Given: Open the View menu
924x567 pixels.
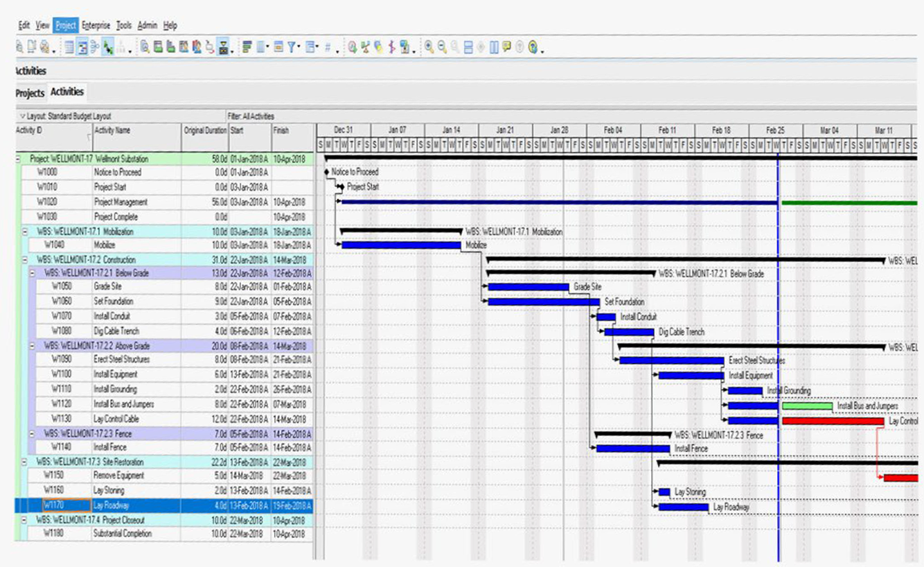Looking at the screenshot, I should (42, 26).
